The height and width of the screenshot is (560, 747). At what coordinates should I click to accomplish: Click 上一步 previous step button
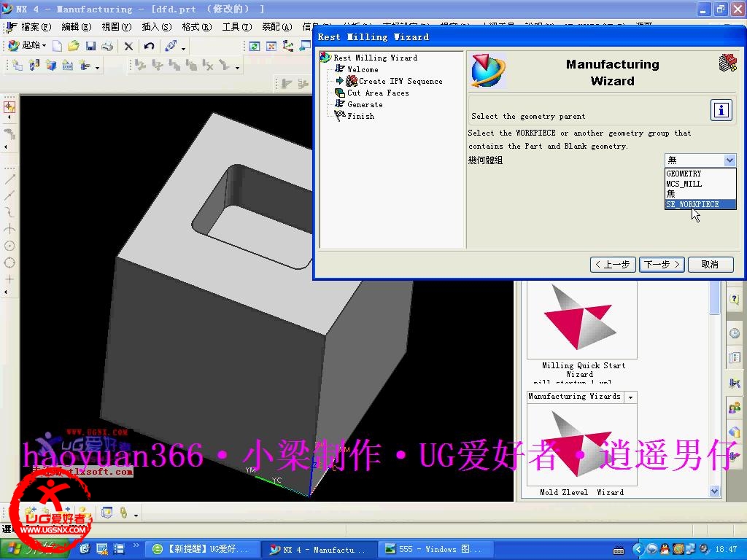point(613,264)
